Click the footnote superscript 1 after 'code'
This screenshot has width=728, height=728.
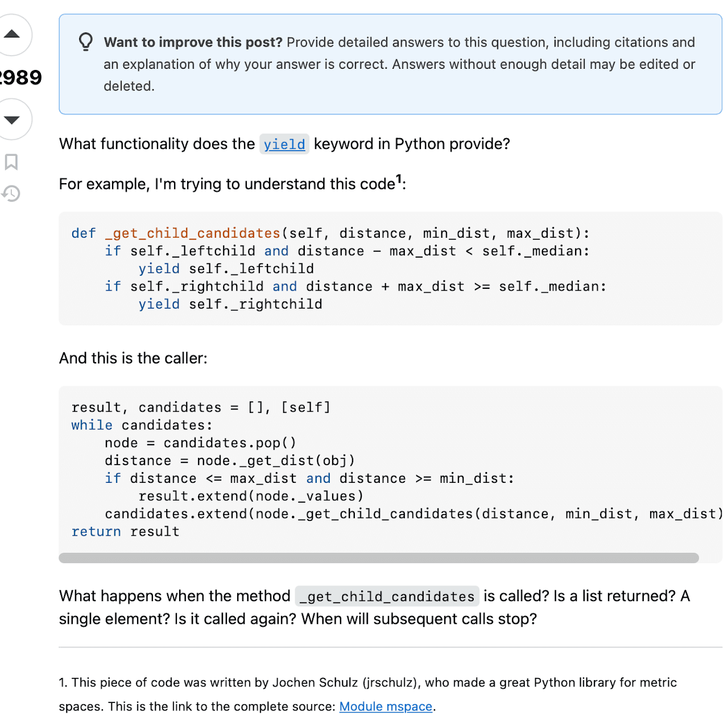tap(399, 179)
